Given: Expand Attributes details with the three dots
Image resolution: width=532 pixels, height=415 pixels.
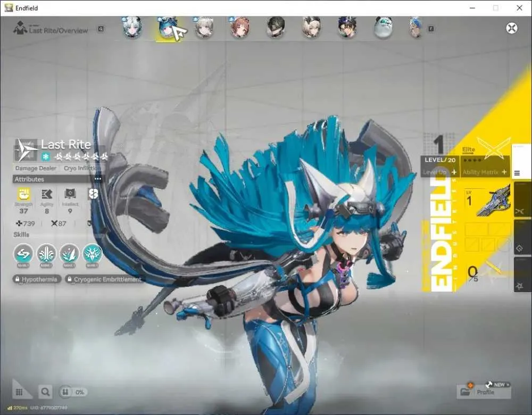Looking at the screenshot, I should coord(98,179).
